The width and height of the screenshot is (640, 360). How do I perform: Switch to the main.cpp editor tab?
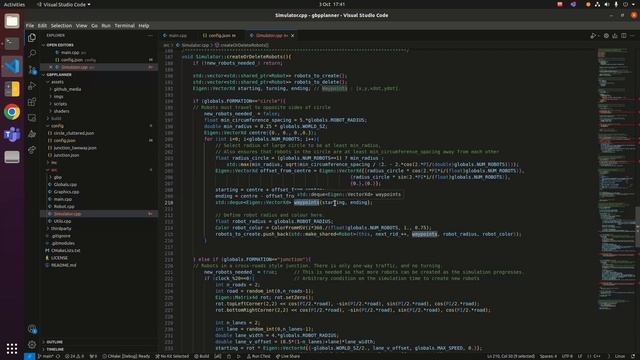178,36
